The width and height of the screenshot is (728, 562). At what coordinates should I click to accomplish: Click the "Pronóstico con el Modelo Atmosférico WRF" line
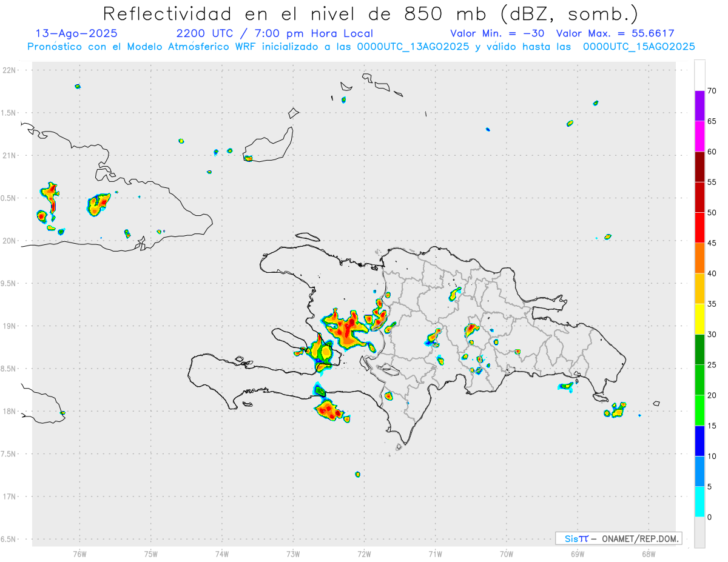point(362,47)
